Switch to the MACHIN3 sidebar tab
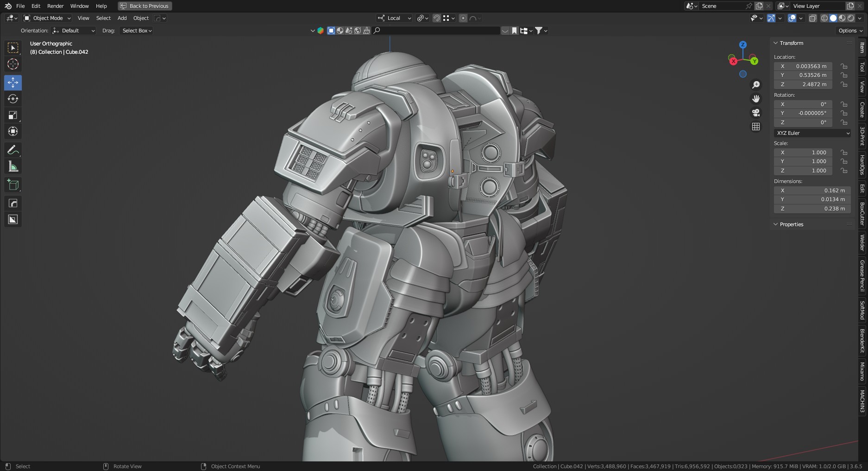This screenshot has width=868, height=471. (862, 401)
